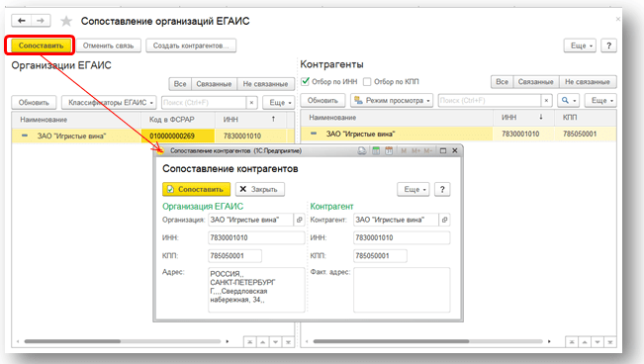The width and height of the screenshot is (644, 364).
Task: Open Еще dropdown in the dialog
Action: 414,189
